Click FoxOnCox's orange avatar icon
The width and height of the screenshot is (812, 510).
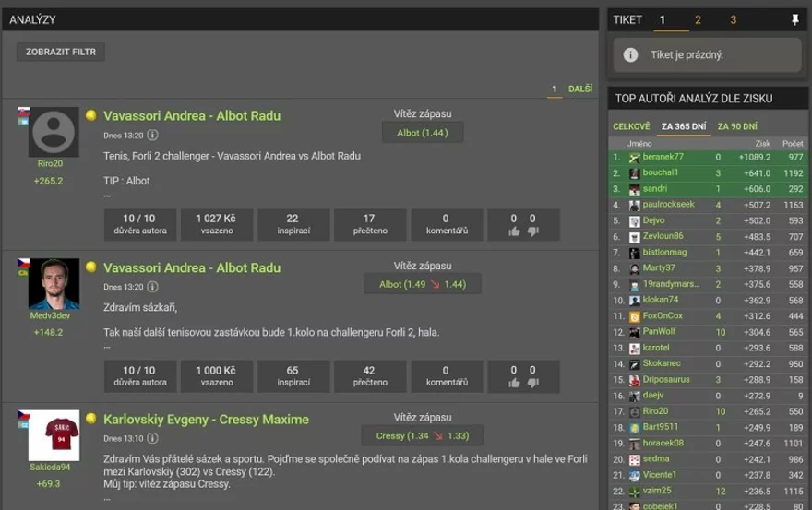coord(635,316)
